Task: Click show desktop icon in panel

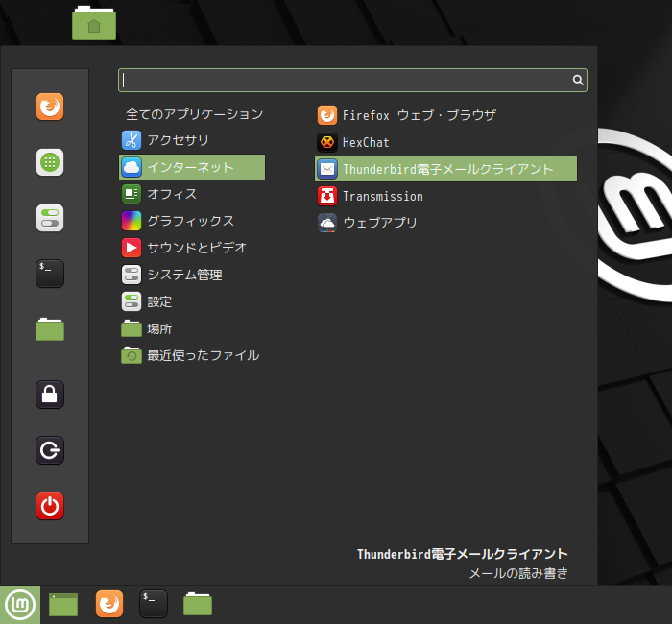Action: pyautogui.click(x=63, y=604)
